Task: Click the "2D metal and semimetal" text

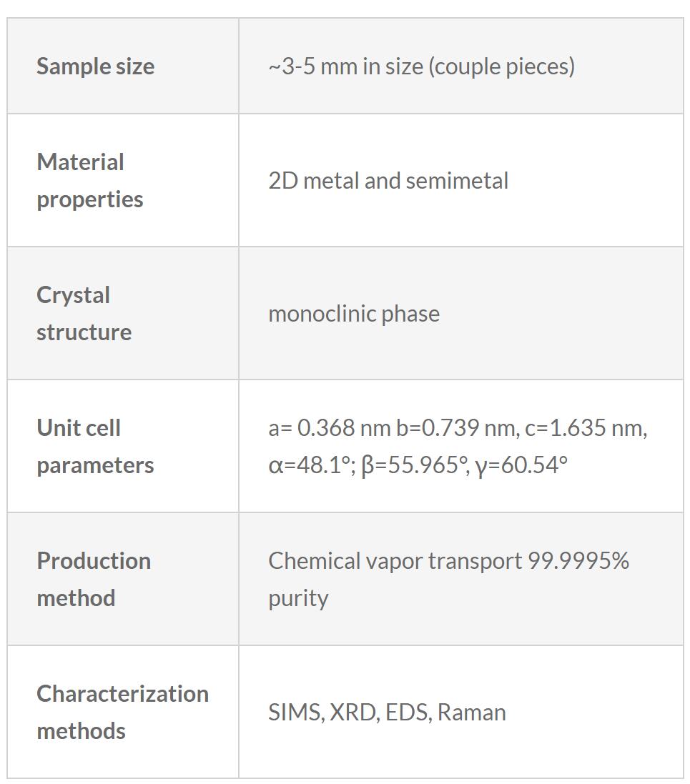Action: pyautogui.click(x=388, y=181)
